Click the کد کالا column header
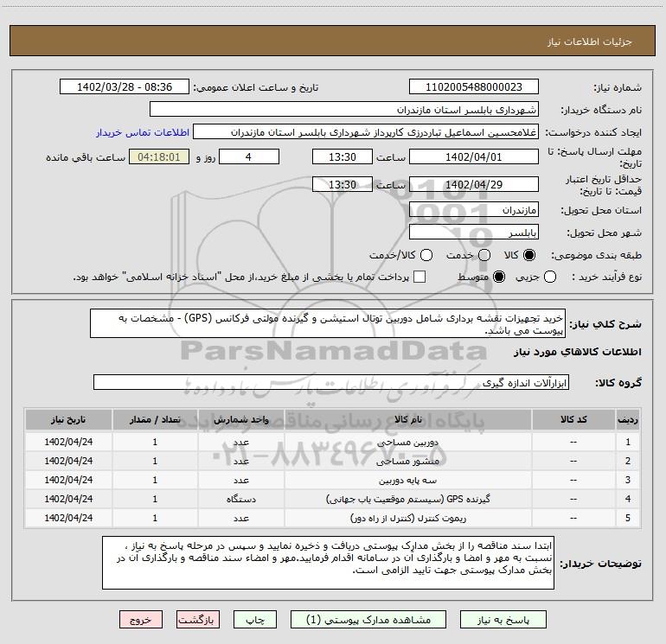This screenshot has height=644, width=666. click(573, 419)
